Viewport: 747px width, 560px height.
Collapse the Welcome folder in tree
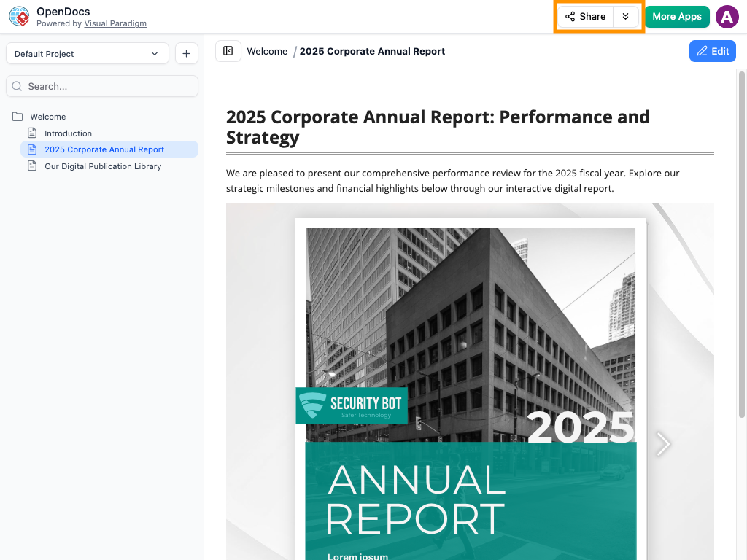pos(18,117)
